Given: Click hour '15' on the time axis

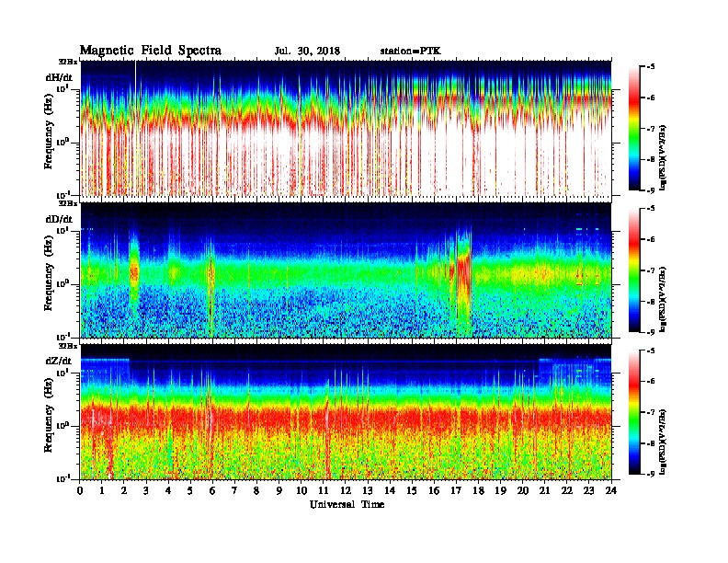Looking at the screenshot, I should tap(412, 491).
